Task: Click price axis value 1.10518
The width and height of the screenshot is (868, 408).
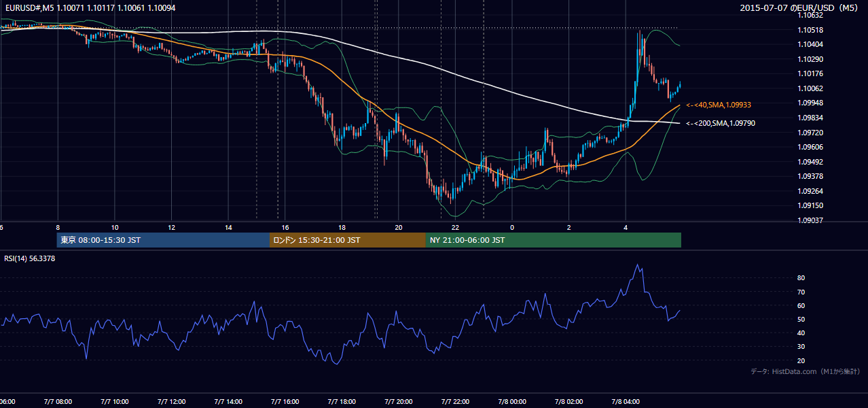Action: 810,30
